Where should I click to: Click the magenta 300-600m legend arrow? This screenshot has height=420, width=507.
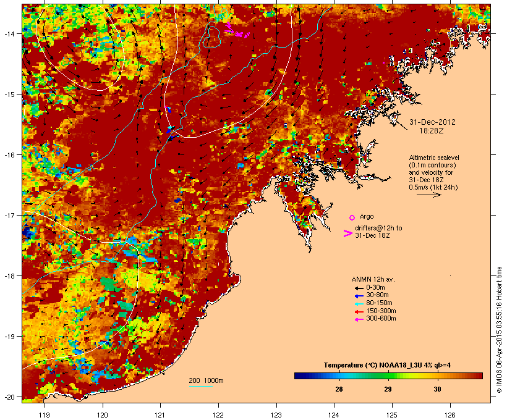tap(359, 319)
